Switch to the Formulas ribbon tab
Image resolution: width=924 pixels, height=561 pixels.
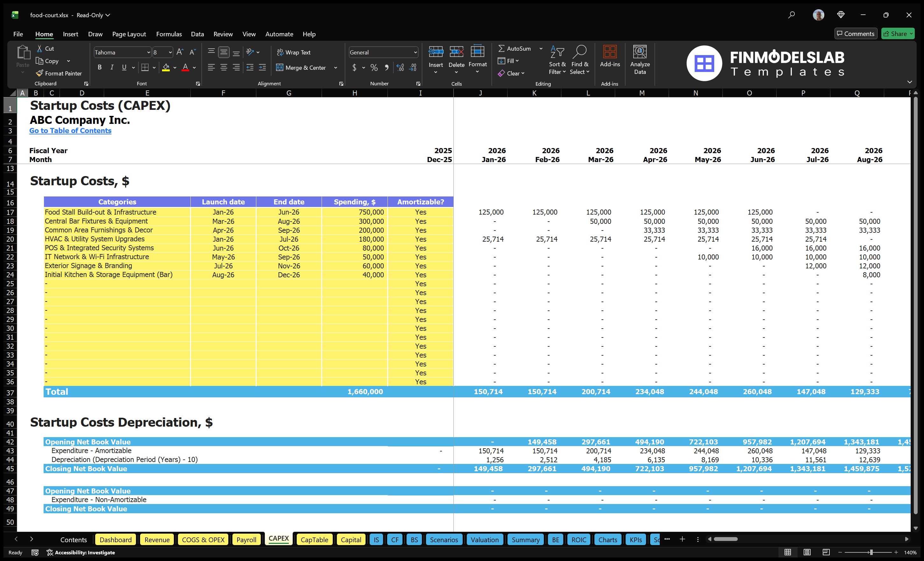click(x=169, y=34)
